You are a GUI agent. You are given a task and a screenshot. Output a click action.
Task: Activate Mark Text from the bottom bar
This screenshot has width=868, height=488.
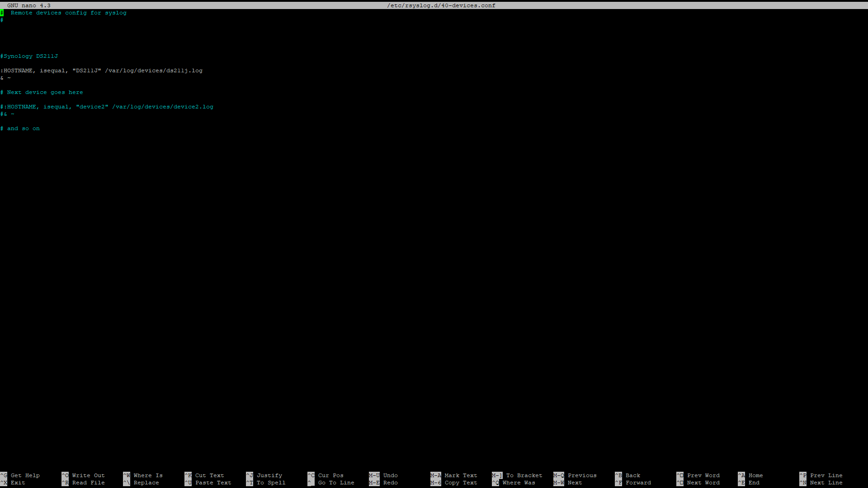[x=461, y=475]
